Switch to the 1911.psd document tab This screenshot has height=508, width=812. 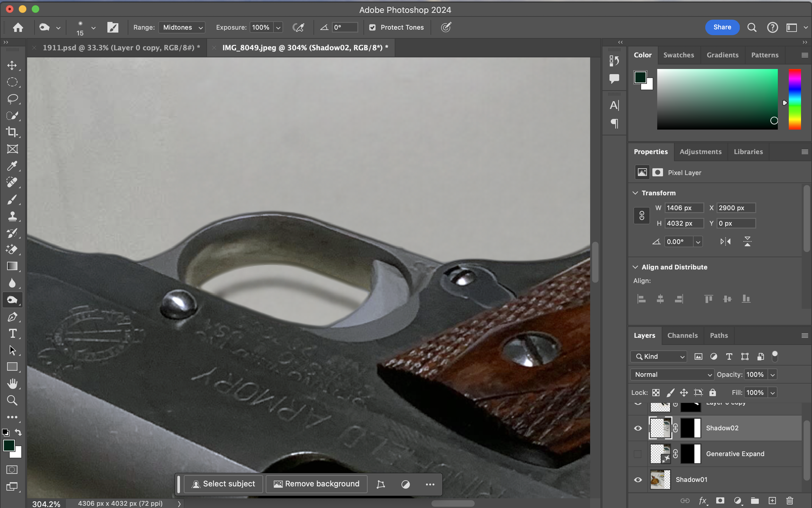pos(121,48)
